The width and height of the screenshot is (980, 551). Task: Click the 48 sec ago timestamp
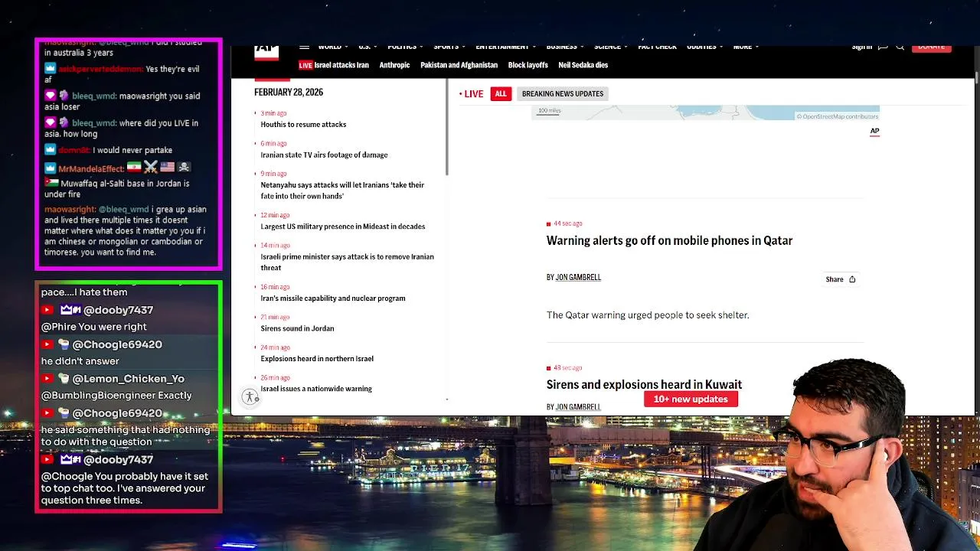(x=567, y=367)
